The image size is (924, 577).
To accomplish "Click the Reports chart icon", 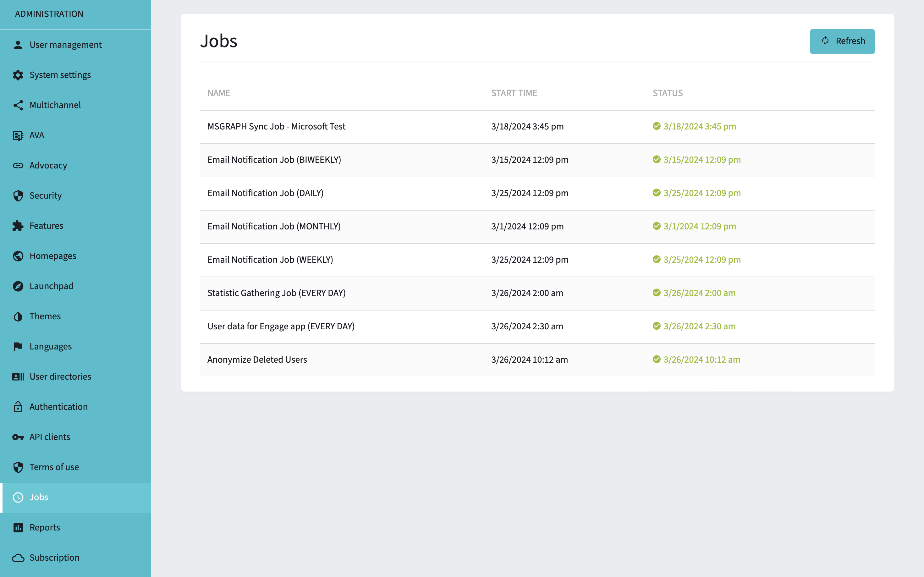I will coord(18,527).
